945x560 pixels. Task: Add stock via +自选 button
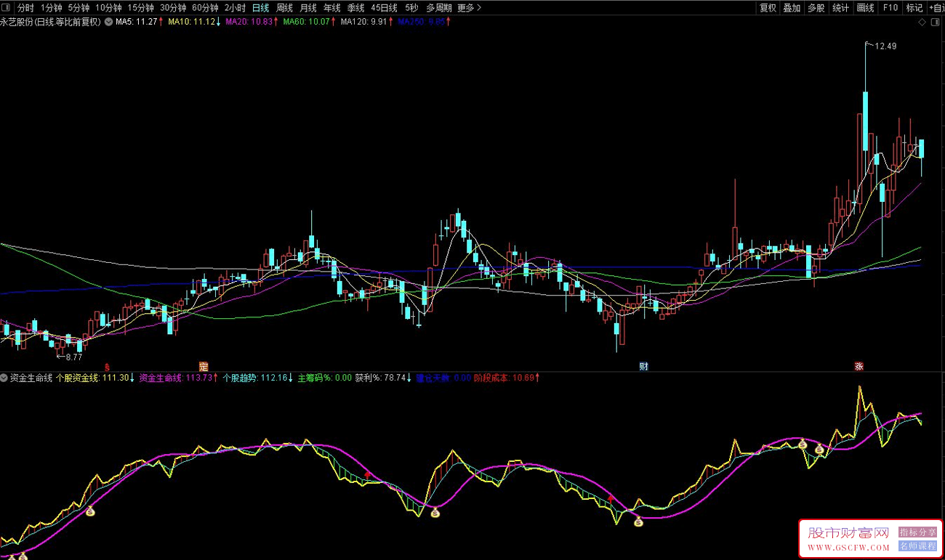pos(936,8)
